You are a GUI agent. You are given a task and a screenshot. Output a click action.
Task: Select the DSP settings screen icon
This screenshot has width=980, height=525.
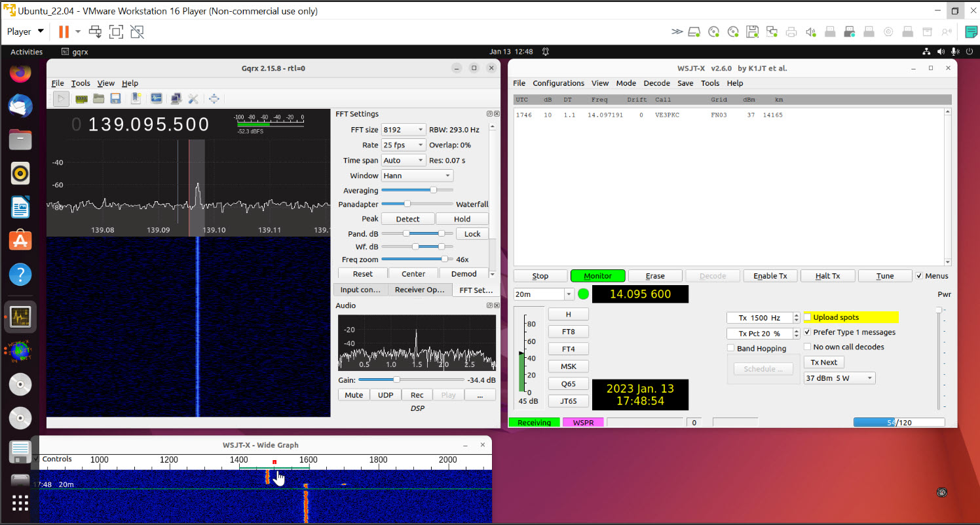click(156, 98)
